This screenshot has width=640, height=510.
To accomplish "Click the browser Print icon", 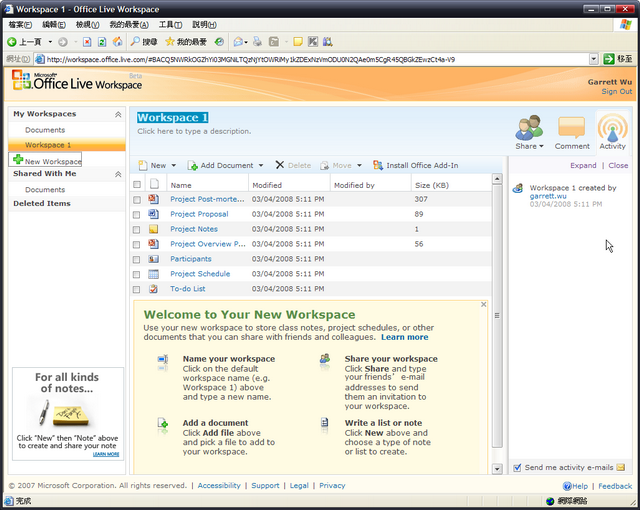I will pos(257,42).
